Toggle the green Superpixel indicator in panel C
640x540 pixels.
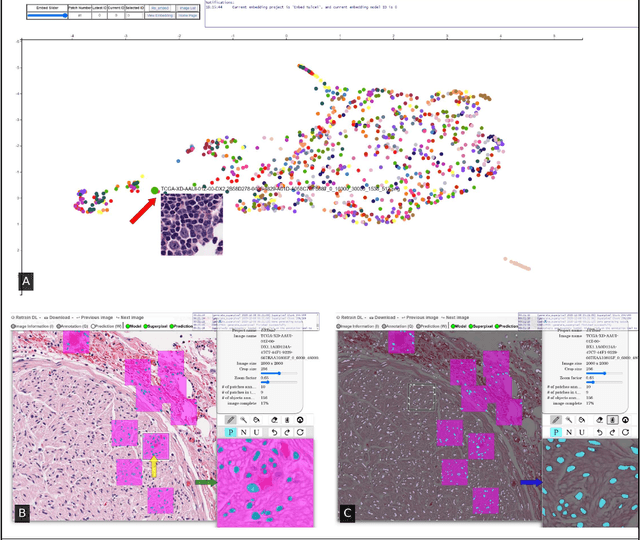471,327
